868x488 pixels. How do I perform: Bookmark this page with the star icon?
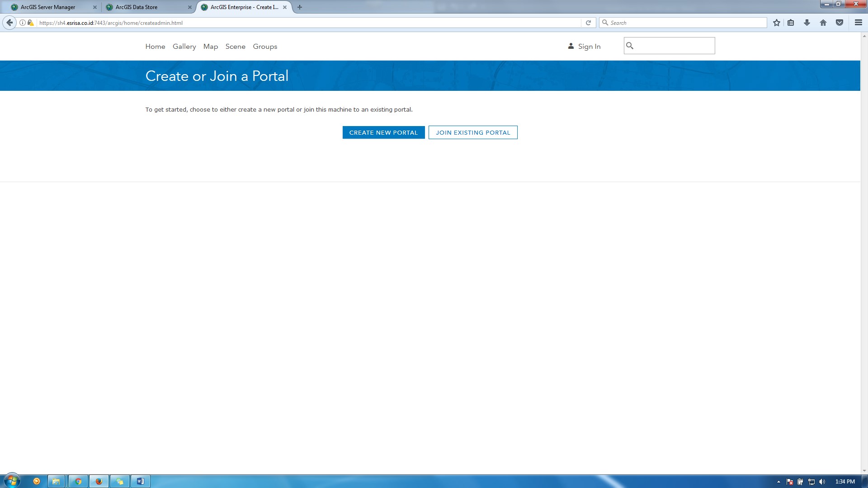tap(777, 23)
